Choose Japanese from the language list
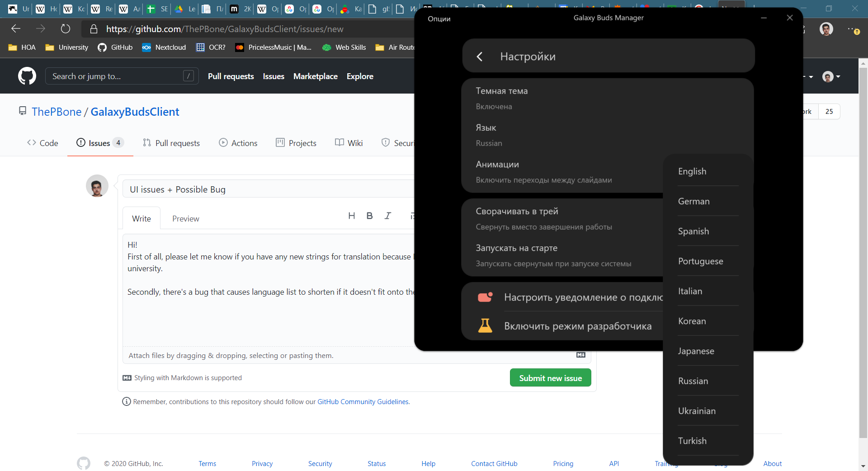The height and width of the screenshot is (471, 868). (708, 351)
